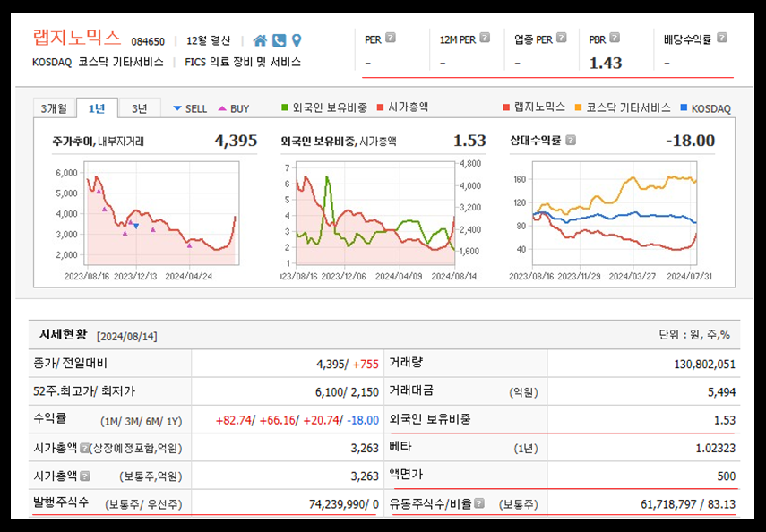Toggle red 랩지노믹스 legend swatch
Viewport: 766px width, 532px height.
(506, 107)
